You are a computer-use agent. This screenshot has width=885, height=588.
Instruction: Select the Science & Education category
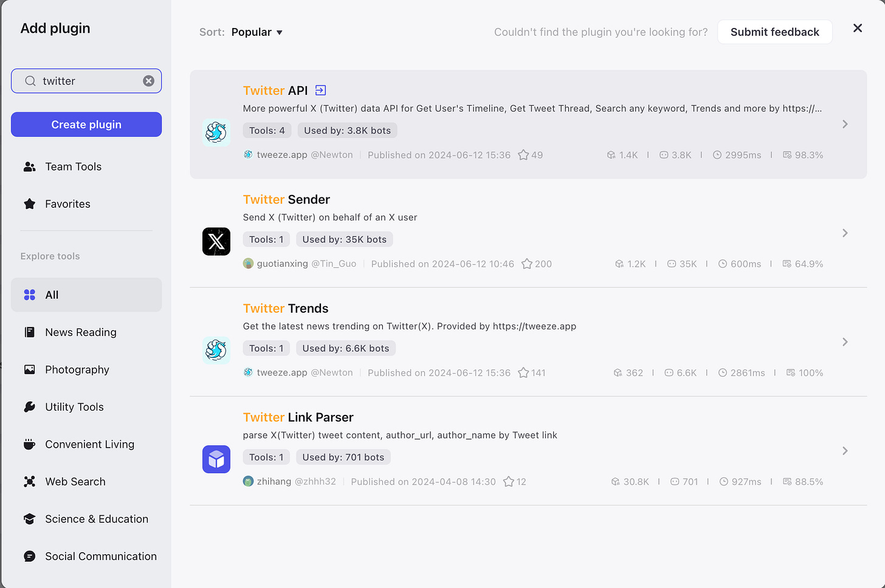click(x=86, y=519)
